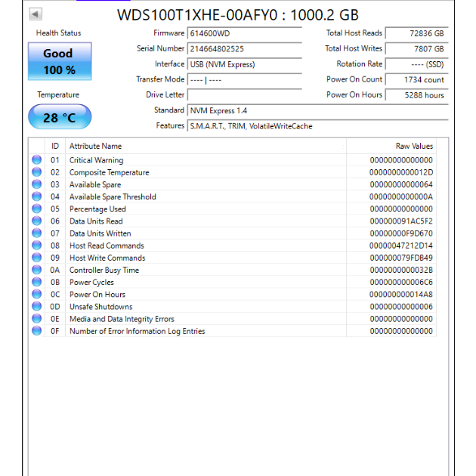Image resolution: width=476 pixels, height=476 pixels.
Task: Click the 28 °C temperature indicator
Action: click(60, 117)
